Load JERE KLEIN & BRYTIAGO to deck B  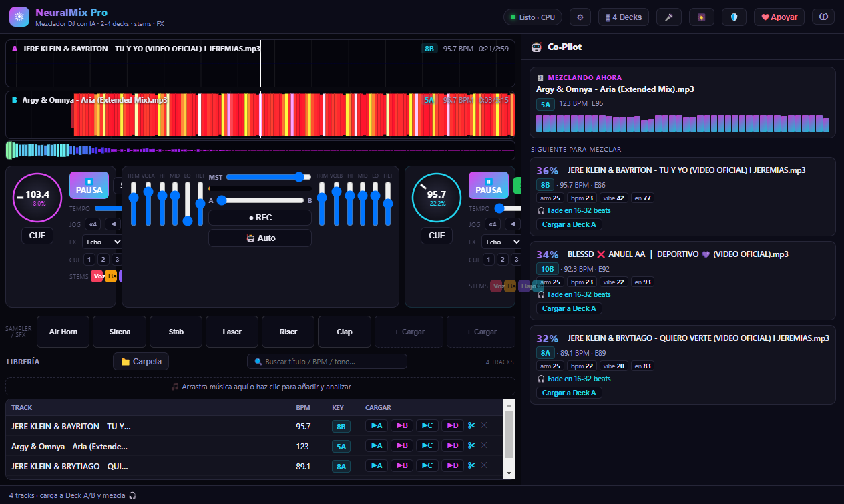click(402, 465)
